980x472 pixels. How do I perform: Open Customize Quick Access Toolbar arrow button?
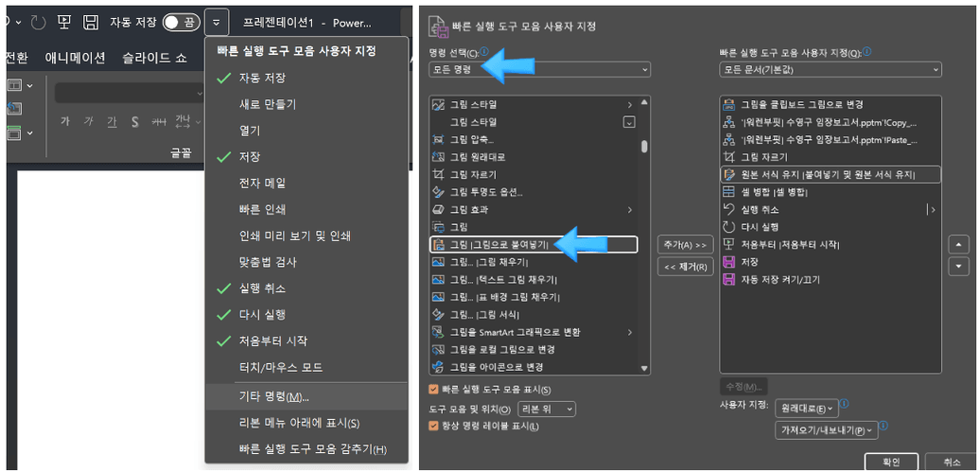(216, 23)
